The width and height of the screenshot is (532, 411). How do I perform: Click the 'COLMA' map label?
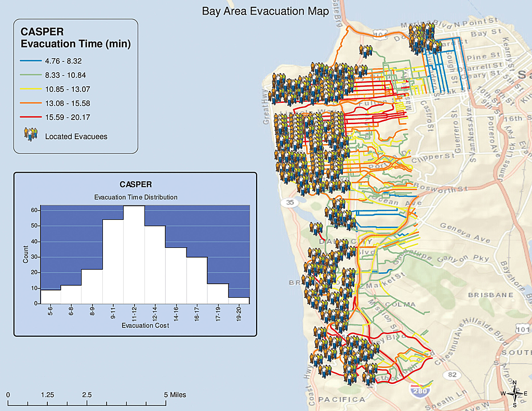[x=401, y=304]
